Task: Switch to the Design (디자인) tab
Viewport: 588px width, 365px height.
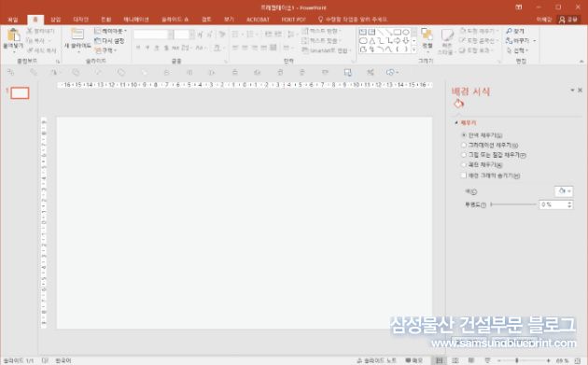Action: (x=80, y=20)
